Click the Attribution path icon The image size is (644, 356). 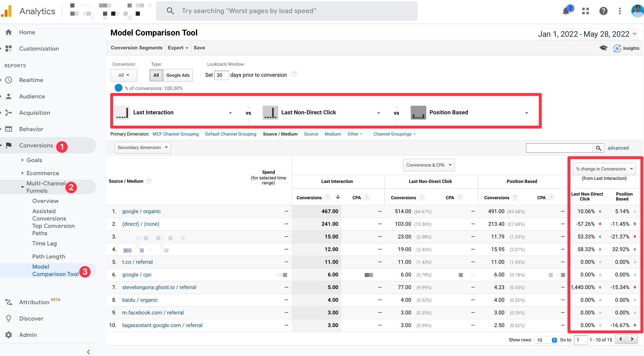[9, 302]
